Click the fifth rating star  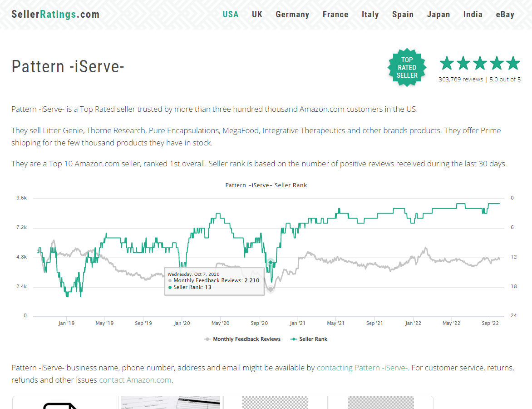point(513,63)
